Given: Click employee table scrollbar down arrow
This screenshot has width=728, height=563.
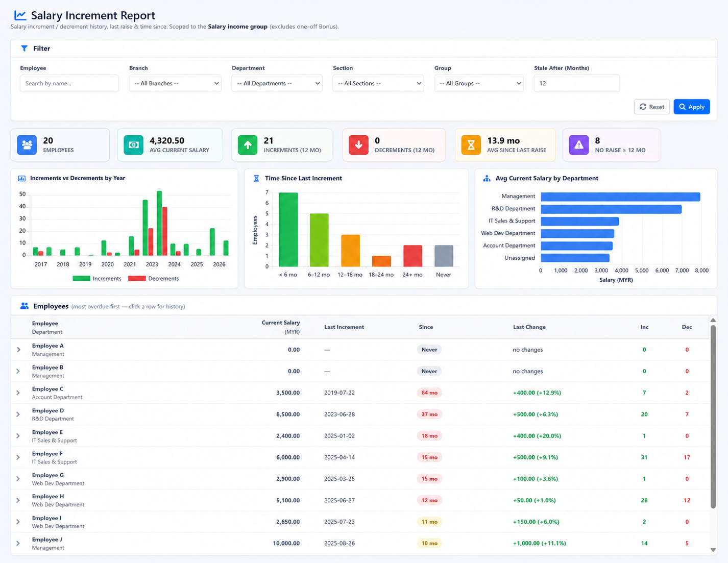Looking at the screenshot, I should [x=713, y=550].
